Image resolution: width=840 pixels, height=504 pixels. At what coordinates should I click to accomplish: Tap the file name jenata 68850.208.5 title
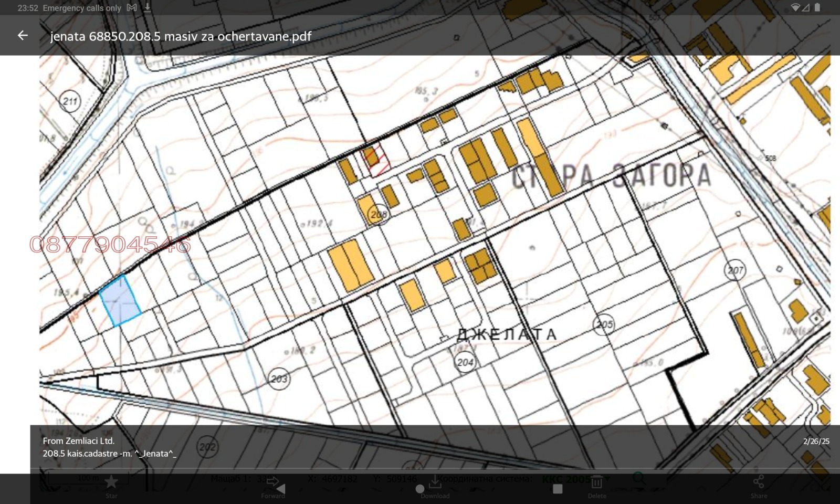[181, 36]
